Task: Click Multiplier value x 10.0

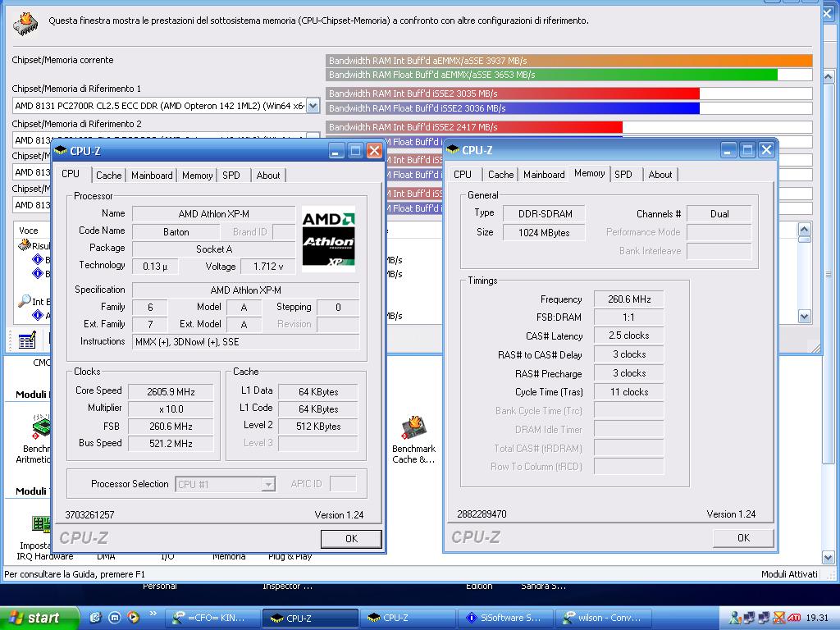Action: (171, 409)
